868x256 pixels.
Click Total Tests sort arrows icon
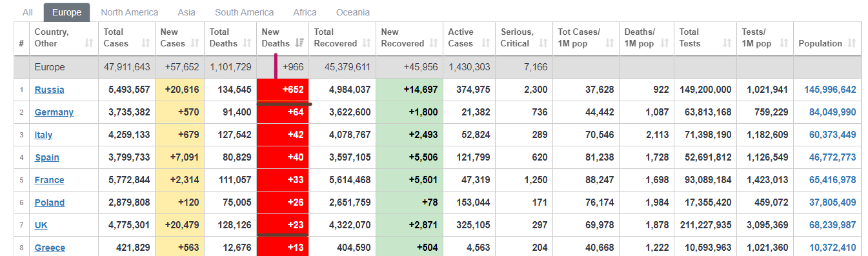click(x=727, y=43)
